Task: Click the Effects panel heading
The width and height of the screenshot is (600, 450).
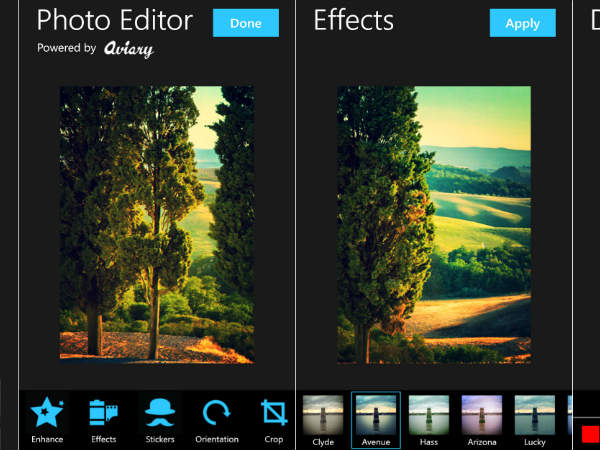Action: click(x=354, y=20)
